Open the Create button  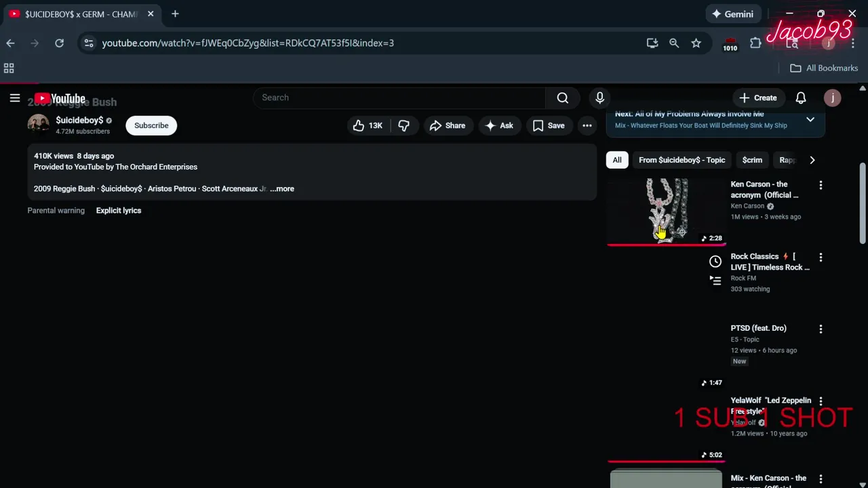pos(757,98)
